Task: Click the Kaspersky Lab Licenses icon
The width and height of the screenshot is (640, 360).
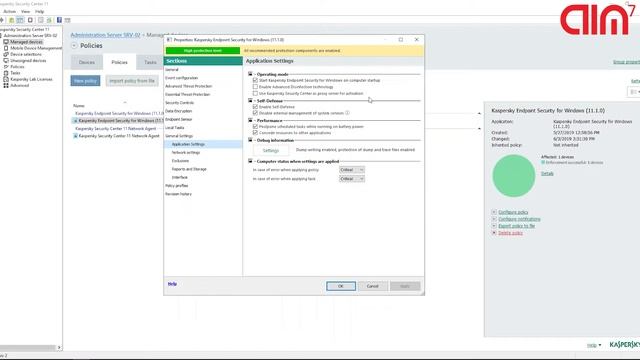Action: (x=6, y=79)
